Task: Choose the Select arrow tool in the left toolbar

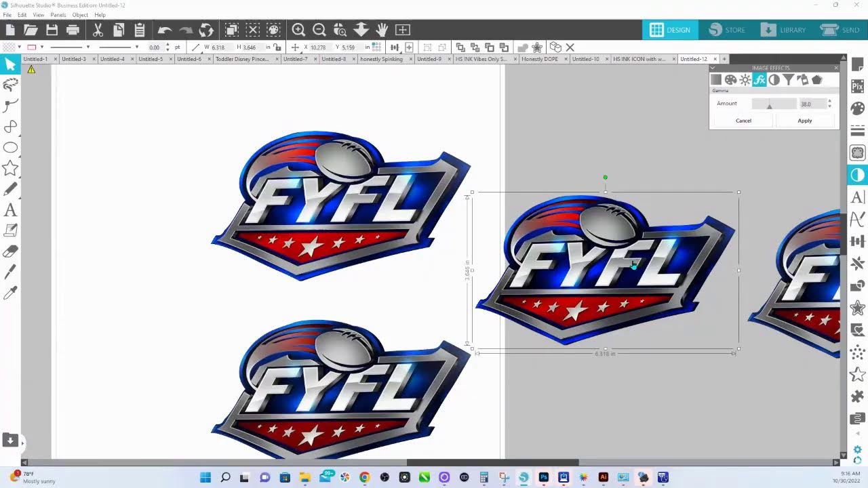Action: click(x=10, y=64)
